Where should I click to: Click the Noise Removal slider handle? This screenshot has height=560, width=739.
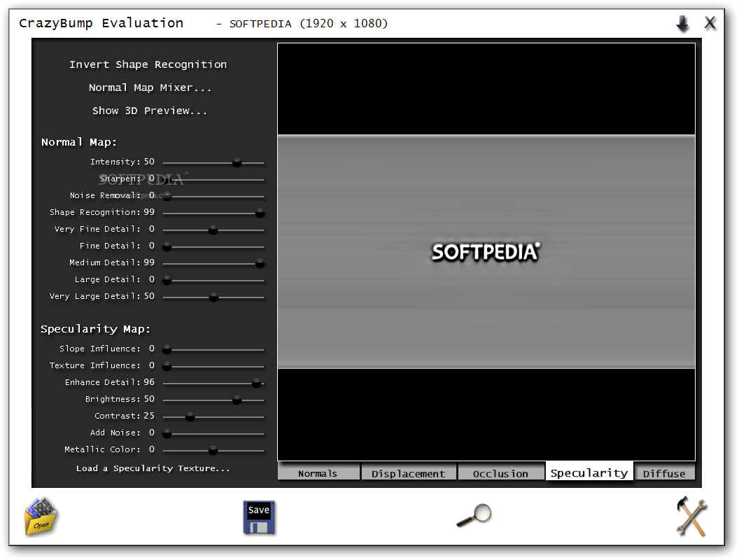(167, 197)
